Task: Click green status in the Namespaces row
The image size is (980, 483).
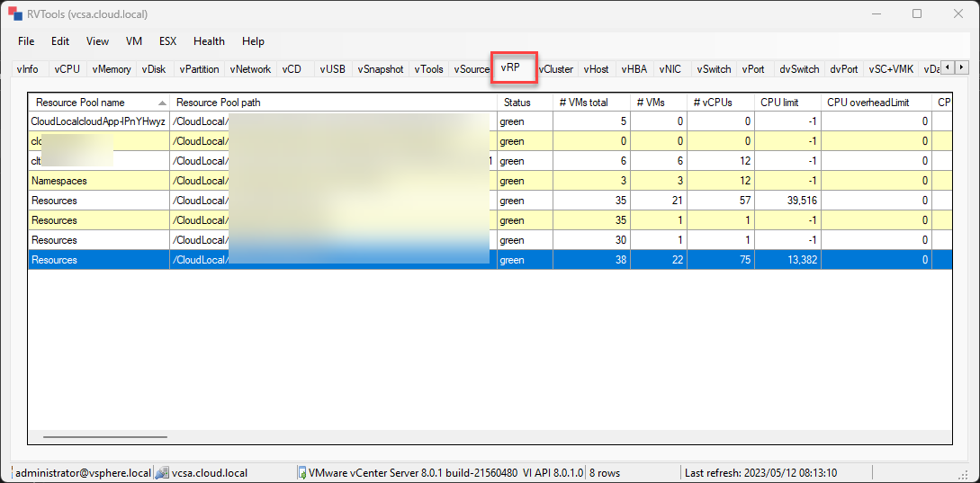Action: coord(525,181)
